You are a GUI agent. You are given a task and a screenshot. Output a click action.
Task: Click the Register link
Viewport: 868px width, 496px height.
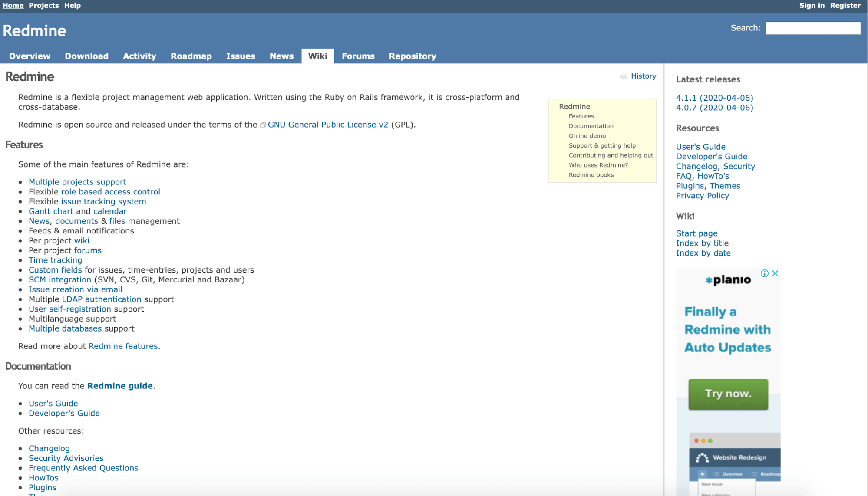[845, 5]
